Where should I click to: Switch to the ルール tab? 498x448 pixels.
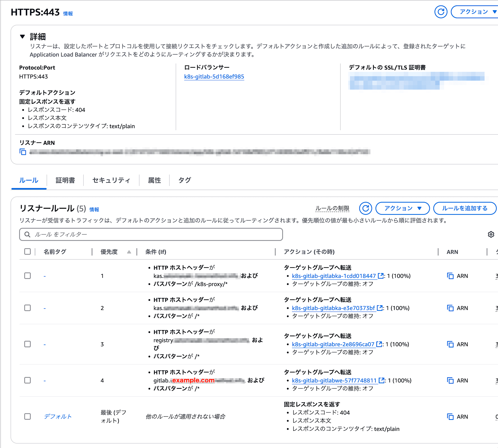29,180
